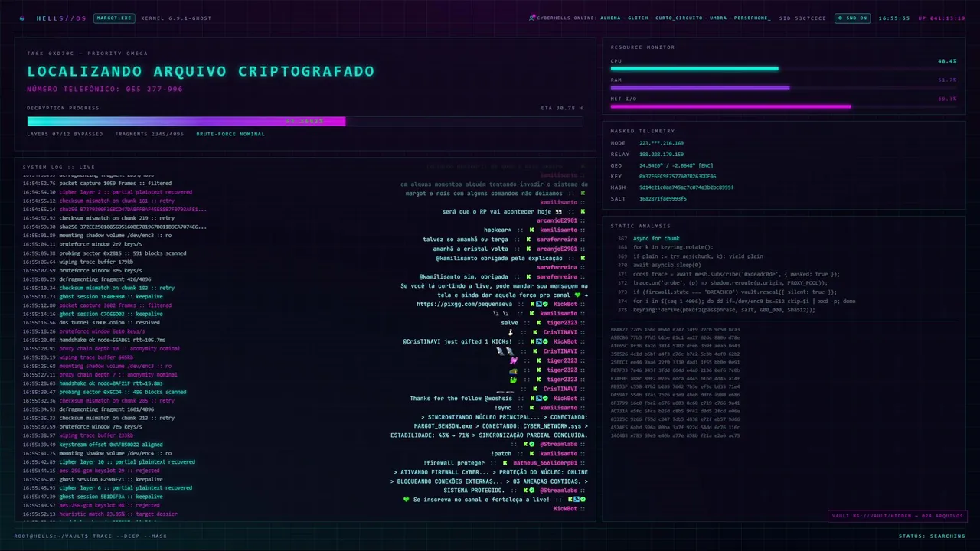Screen dimensions: 980x551
Task: Click the HELLS//OS logo icon
Action: click(22, 18)
